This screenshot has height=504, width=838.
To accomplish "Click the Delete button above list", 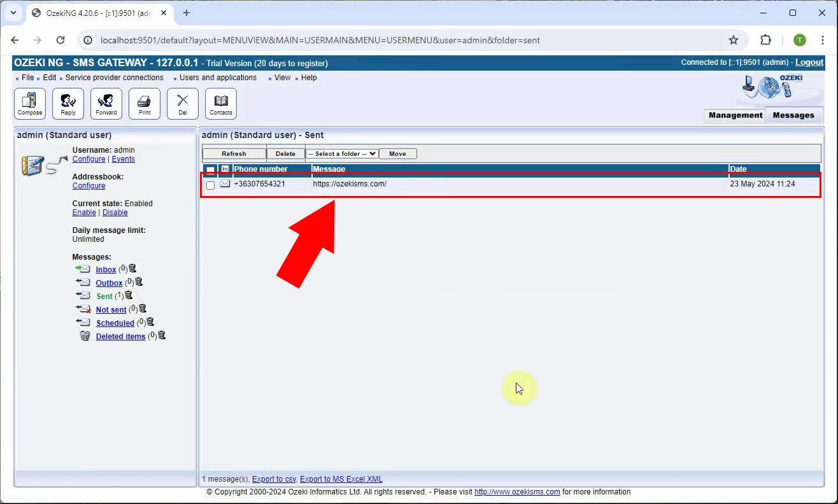I will pyautogui.click(x=285, y=153).
